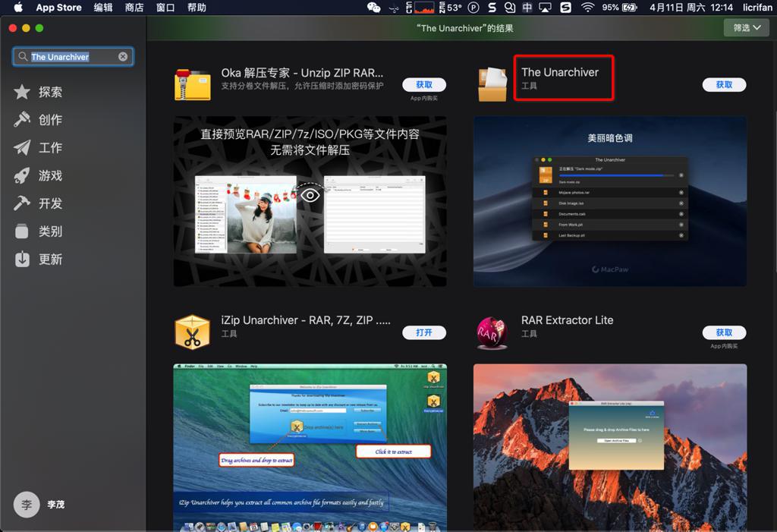Get the Oka 解压专家 app
The image size is (777, 532).
coord(424,85)
